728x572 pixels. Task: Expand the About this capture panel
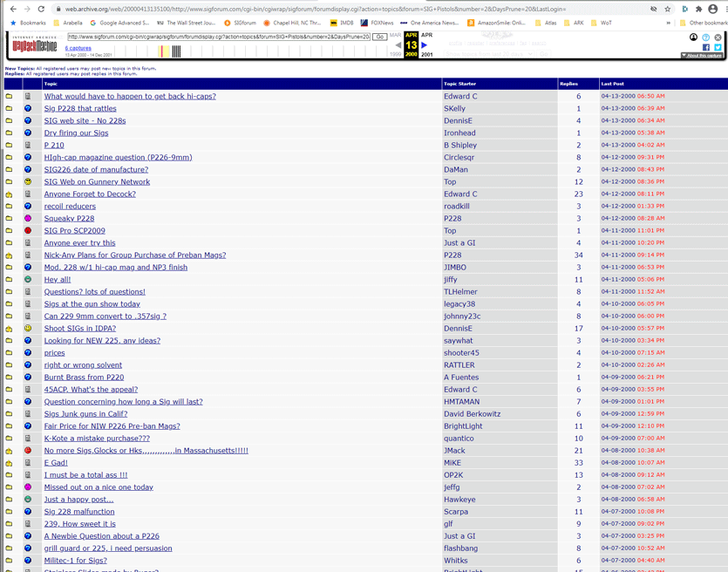pos(702,55)
